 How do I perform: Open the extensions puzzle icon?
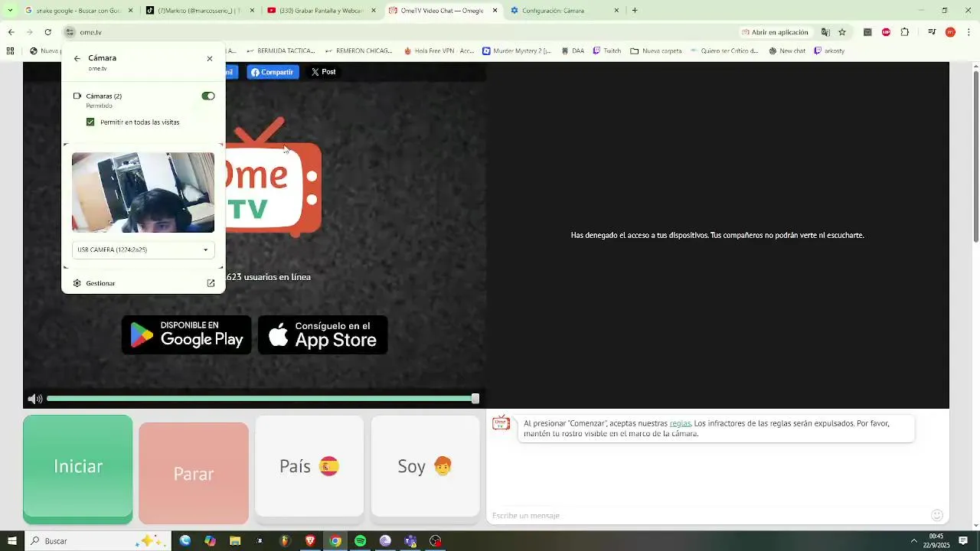tap(905, 32)
